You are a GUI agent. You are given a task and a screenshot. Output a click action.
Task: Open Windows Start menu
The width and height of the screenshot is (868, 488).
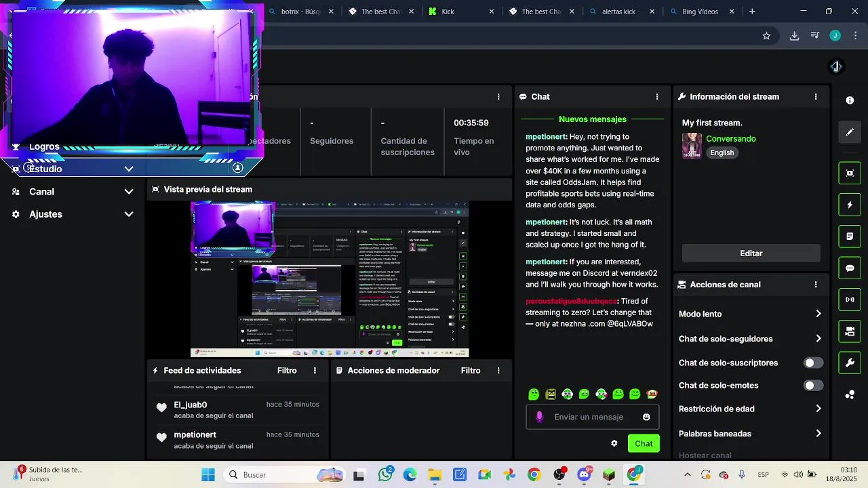coord(208,474)
